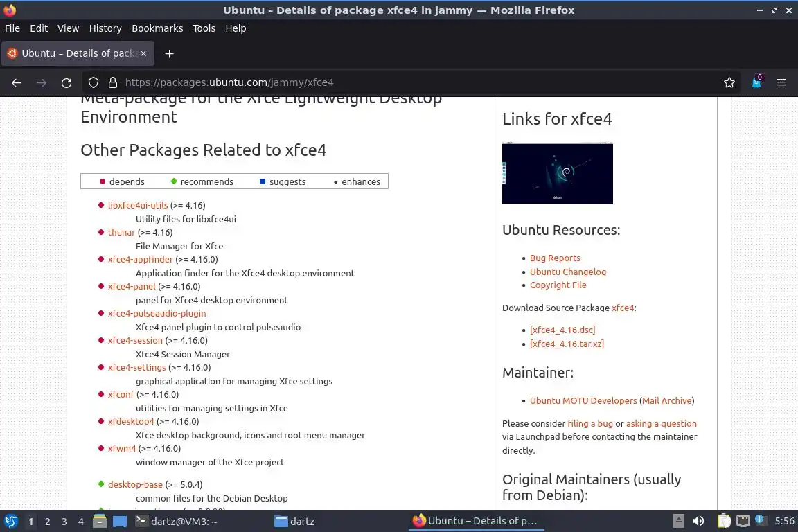
Task: Open the xfce4-panel package link
Action: (x=132, y=286)
